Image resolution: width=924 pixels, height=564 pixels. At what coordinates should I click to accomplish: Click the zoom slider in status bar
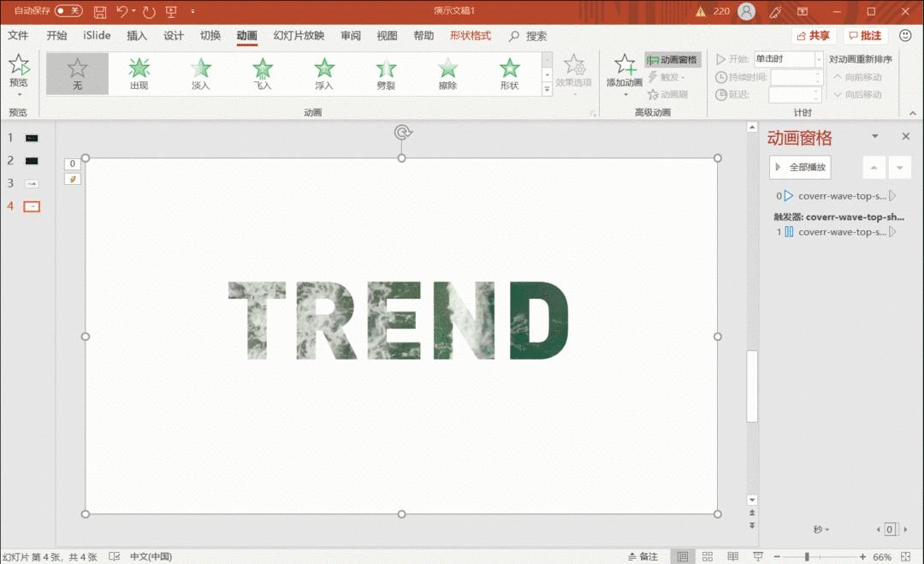coord(807,556)
